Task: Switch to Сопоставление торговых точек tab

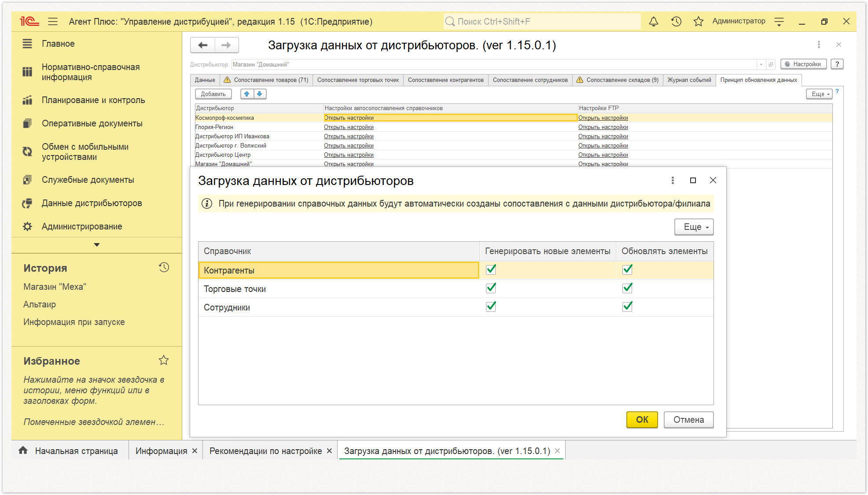Action: [358, 80]
